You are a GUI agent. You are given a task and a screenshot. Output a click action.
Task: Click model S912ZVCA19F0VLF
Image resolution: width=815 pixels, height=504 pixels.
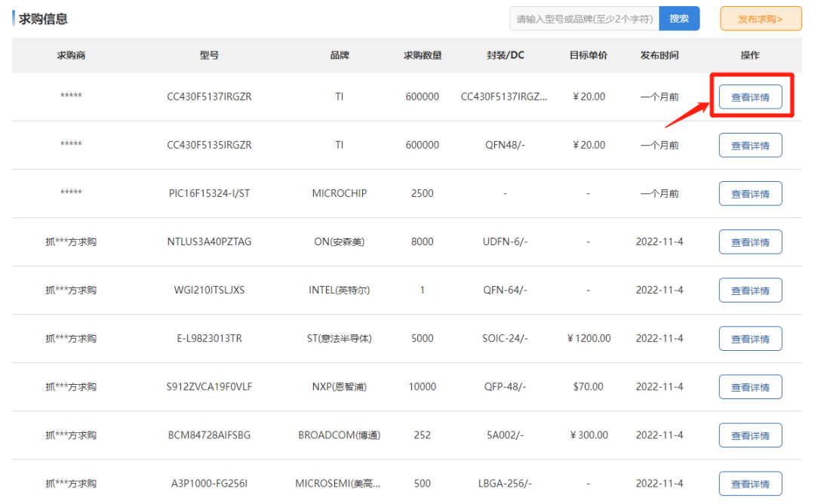(x=209, y=386)
